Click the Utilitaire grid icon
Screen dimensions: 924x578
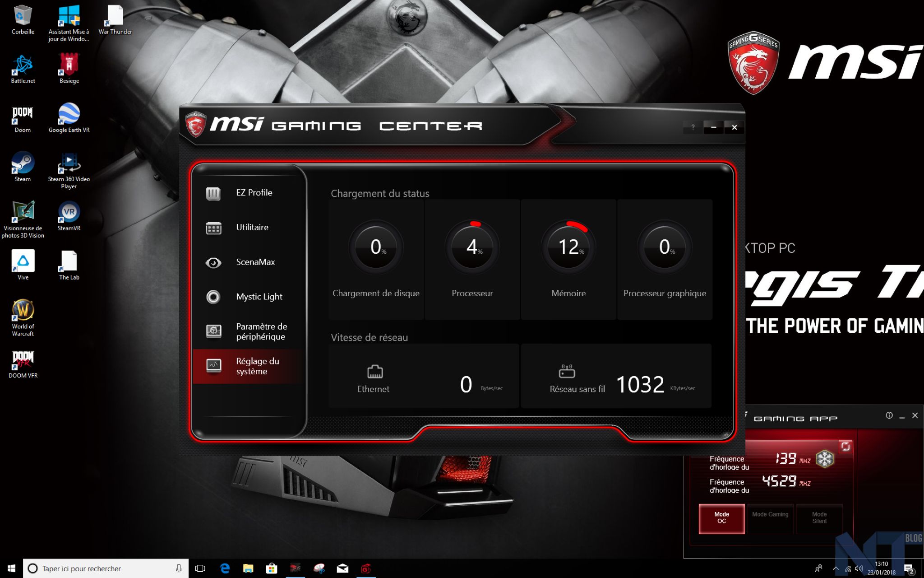pyautogui.click(x=213, y=228)
